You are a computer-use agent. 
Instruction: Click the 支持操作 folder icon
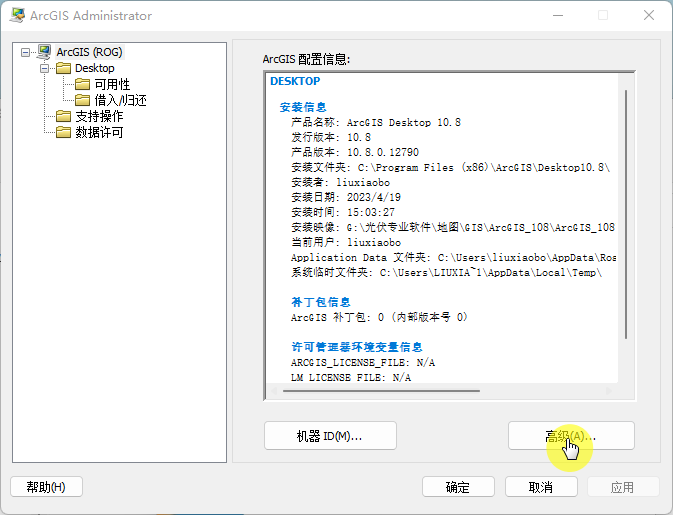point(63,116)
